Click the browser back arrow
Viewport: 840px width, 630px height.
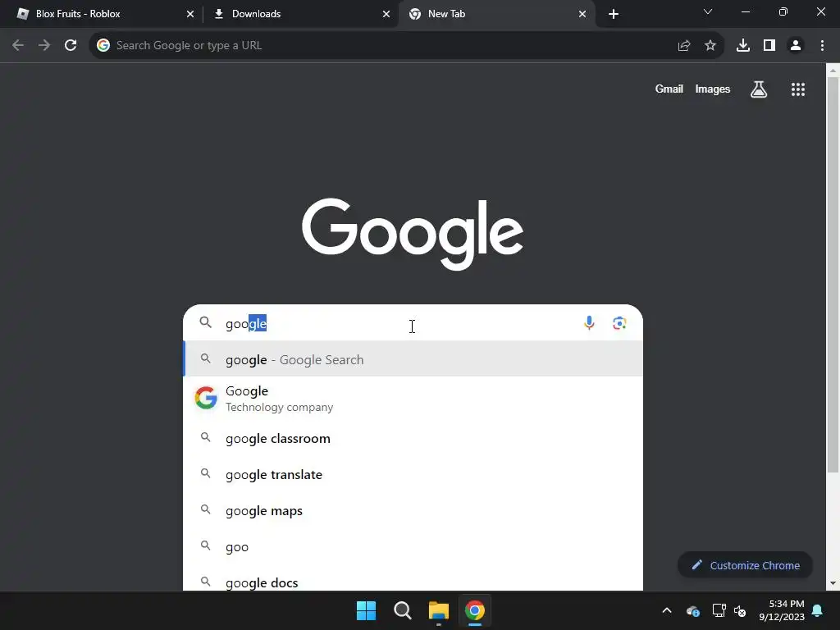18,46
